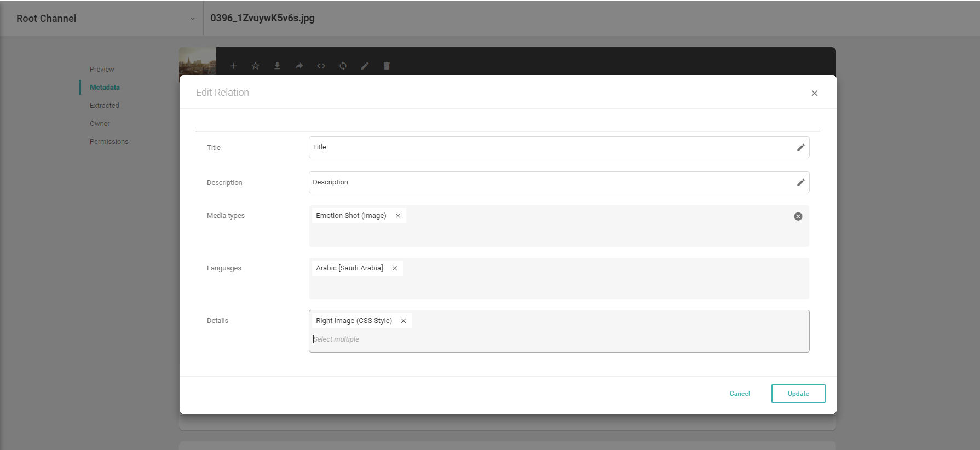Click the add plus icon in toolbar
Viewport: 980px width, 450px height.
(233, 66)
